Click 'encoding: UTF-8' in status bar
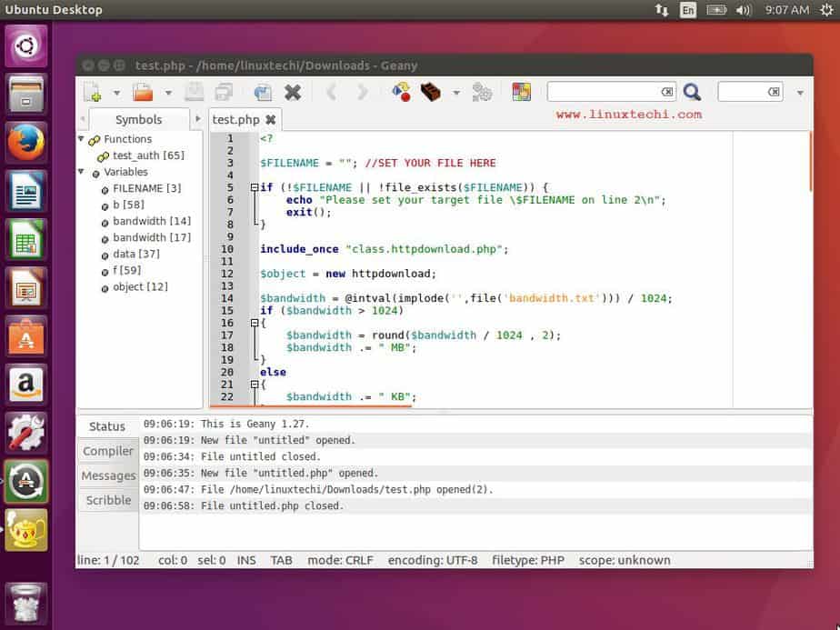The height and width of the screenshot is (630, 840). point(433,560)
